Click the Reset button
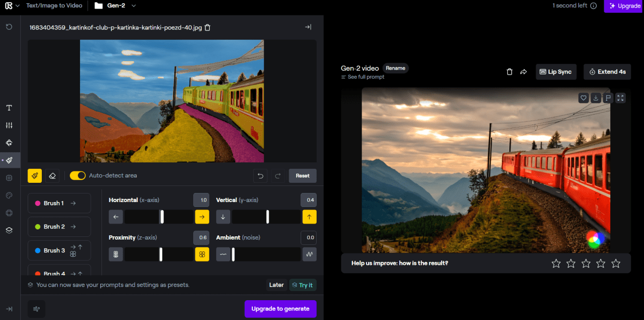 303,175
